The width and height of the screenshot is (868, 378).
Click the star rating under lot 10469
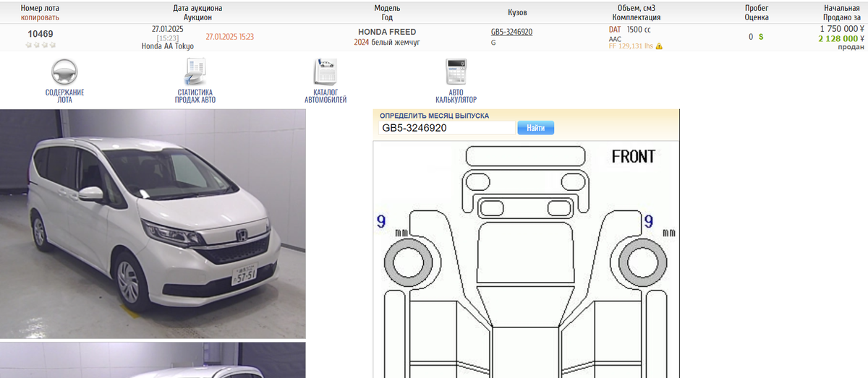click(x=41, y=45)
